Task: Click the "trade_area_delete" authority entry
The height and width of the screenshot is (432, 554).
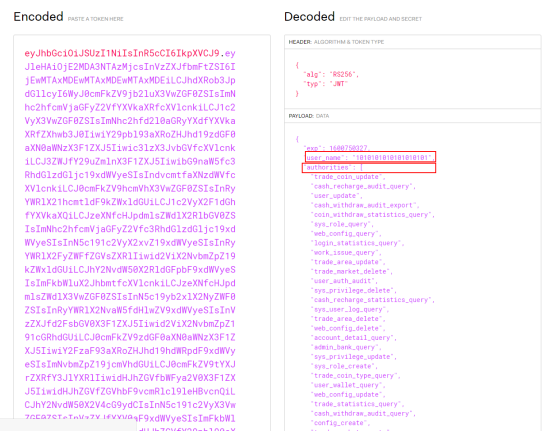Action: (348, 319)
